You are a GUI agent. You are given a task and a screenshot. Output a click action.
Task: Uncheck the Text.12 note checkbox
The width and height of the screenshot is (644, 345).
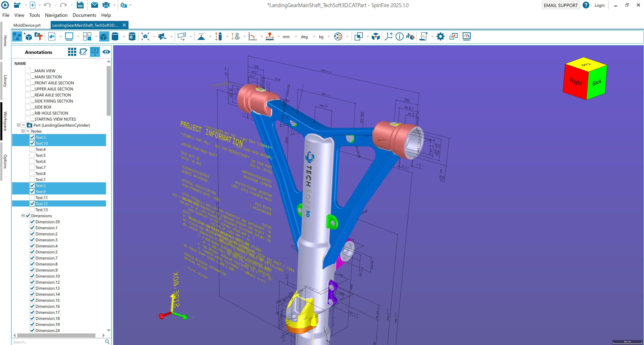tap(32, 203)
